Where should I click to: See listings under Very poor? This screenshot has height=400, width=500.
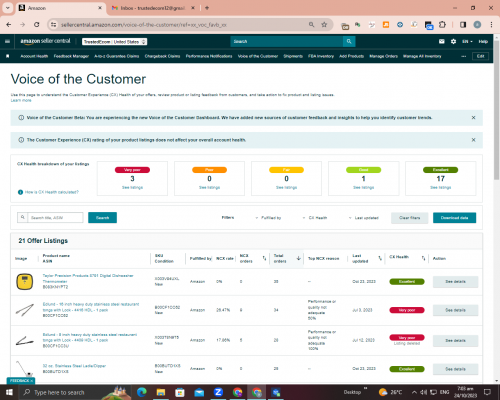pyautogui.click(x=132, y=188)
